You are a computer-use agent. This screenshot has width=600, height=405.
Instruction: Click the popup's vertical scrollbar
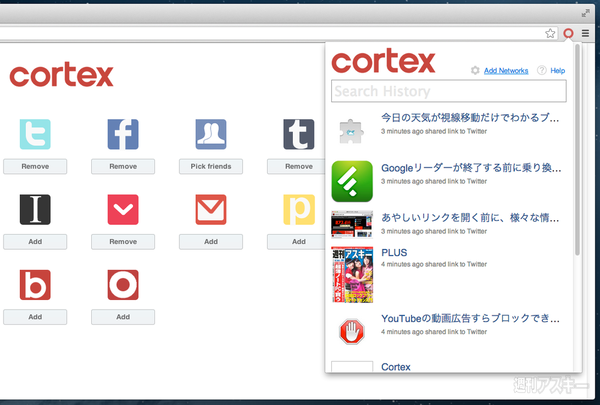577,149
